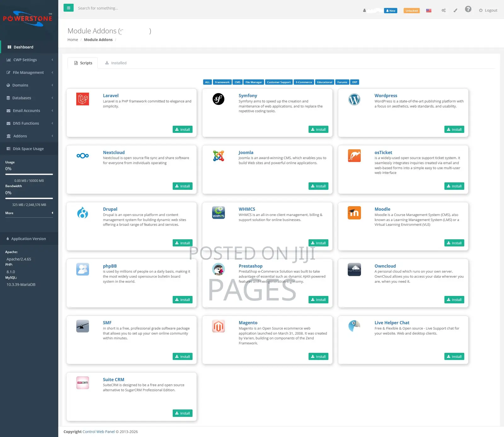Filter scripts by File Manager category
The width and height of the screenshot is (504, 437).
coord(254,82)
